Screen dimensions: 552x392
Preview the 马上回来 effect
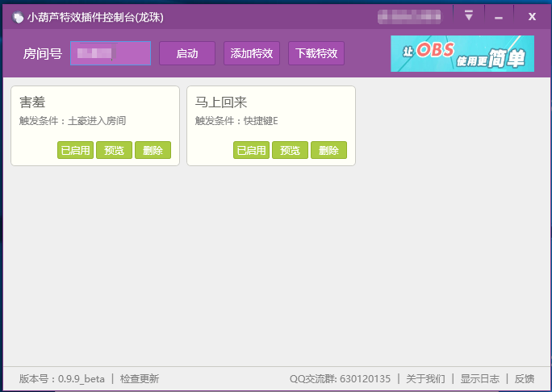coord(290,150)
